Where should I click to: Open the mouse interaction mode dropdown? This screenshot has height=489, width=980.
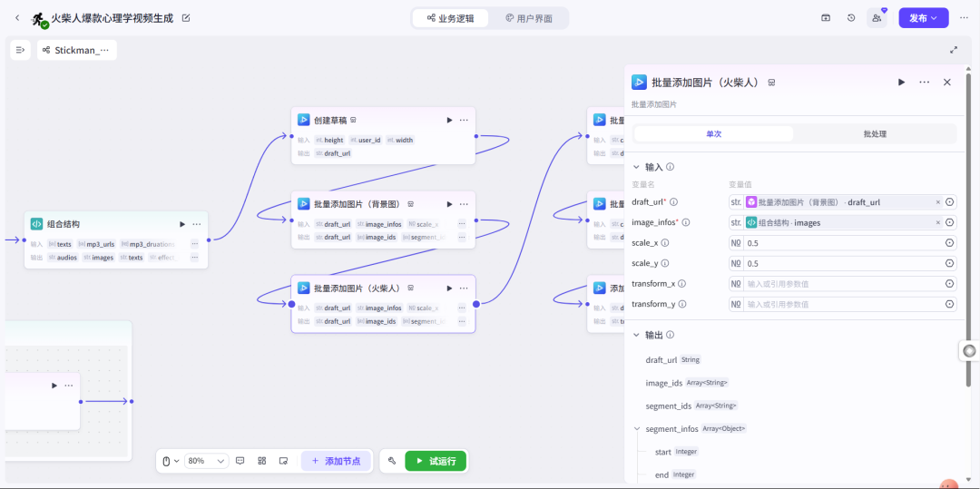pyautogui.click(x=171, y=461)
